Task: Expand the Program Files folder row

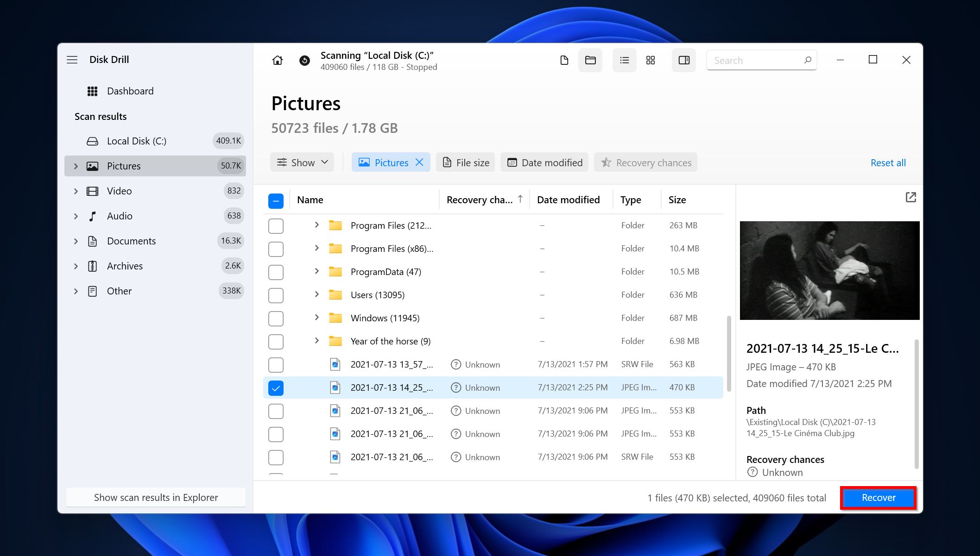Action: (x=316, y=225)
